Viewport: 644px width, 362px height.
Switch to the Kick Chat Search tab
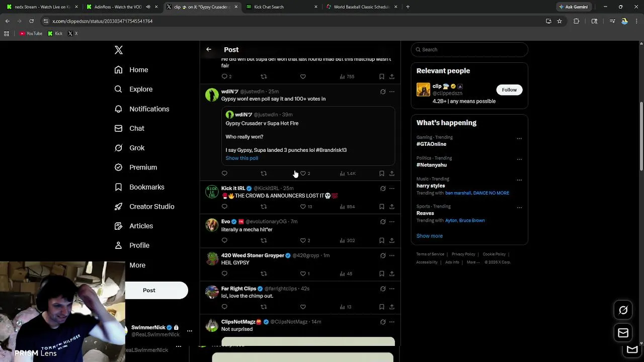(282, 7)
